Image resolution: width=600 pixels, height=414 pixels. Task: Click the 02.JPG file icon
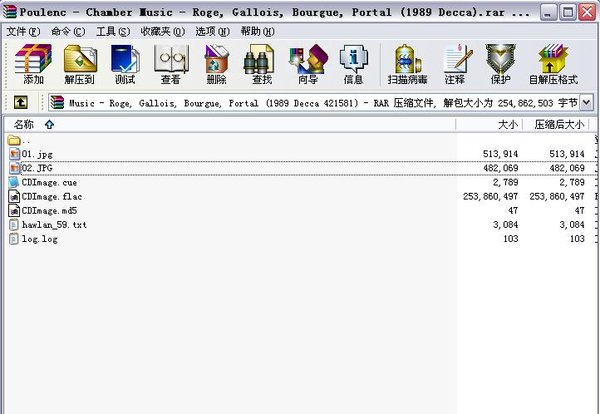point(14,168)
